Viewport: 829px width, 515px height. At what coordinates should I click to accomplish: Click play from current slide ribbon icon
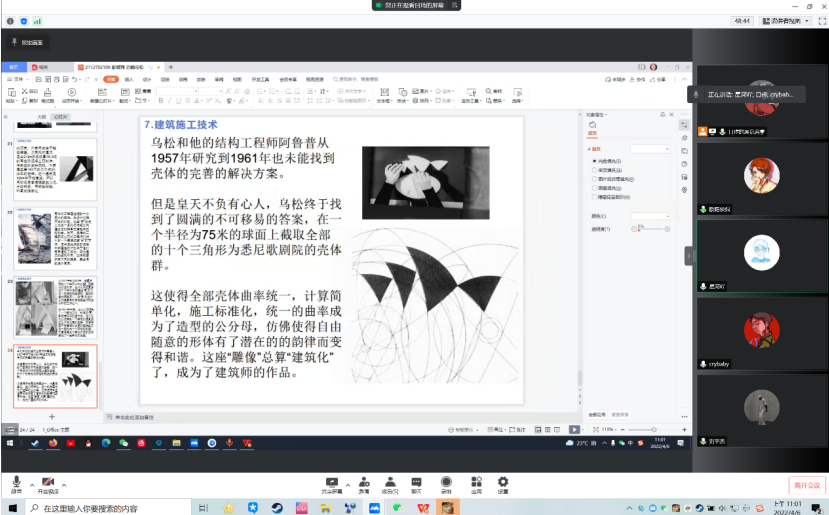(71, 95)
